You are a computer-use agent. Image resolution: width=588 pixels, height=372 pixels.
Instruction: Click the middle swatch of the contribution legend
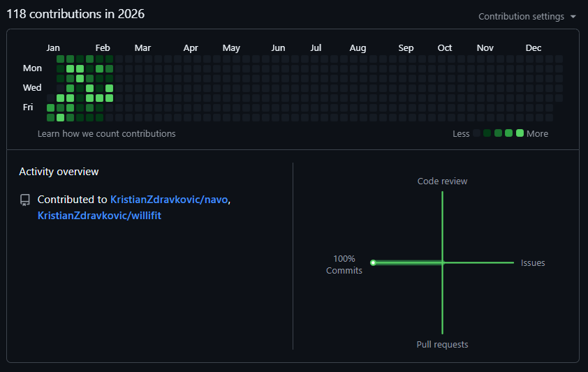pyautogui.click(x=498, y=133)
